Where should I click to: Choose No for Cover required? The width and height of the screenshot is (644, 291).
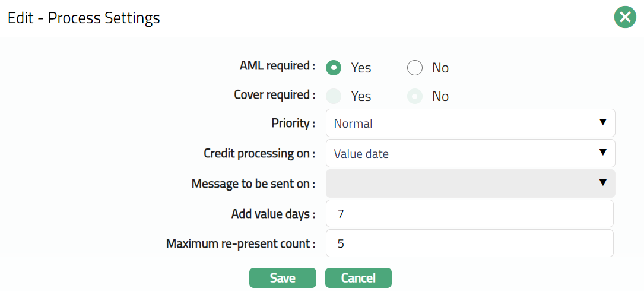pyautogui.click(x=414, y=96)
